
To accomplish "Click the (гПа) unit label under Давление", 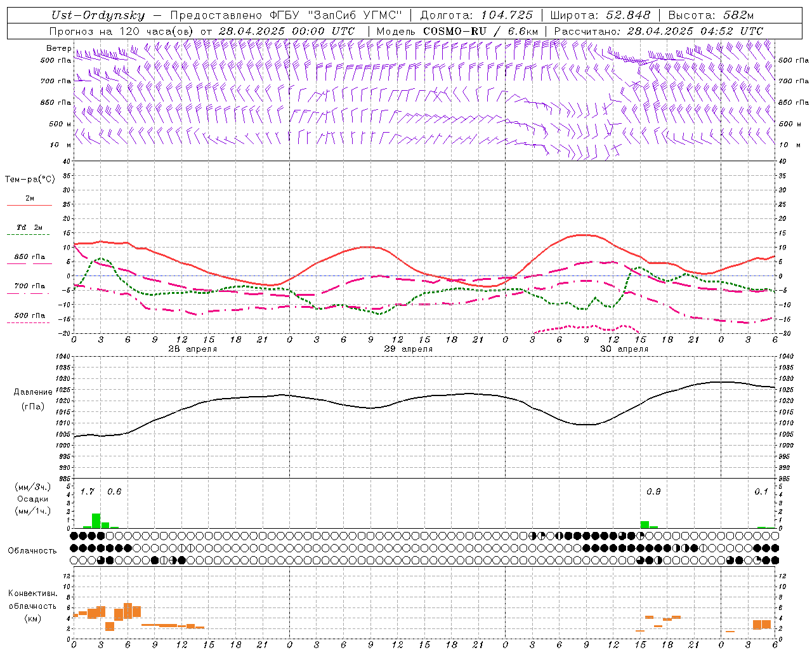I will [33, 407].
